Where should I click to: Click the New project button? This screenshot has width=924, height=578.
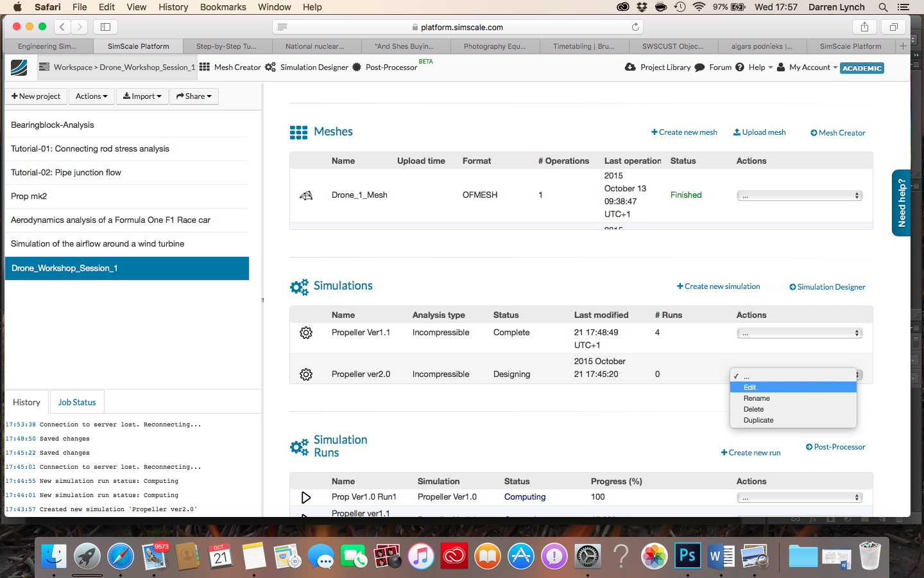pyautogui.click(x=36, y=96)
